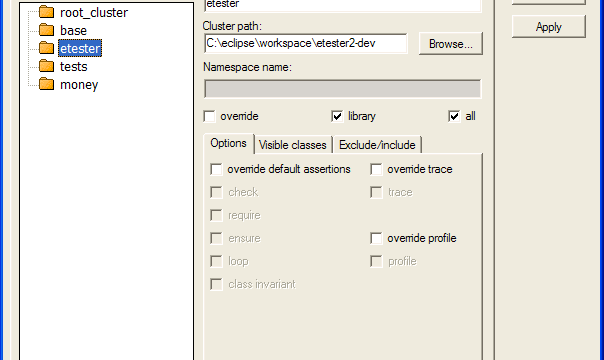Click the Apply button
Image resolution: width=604 pixels, height=360 pixels.
point(549,27)
